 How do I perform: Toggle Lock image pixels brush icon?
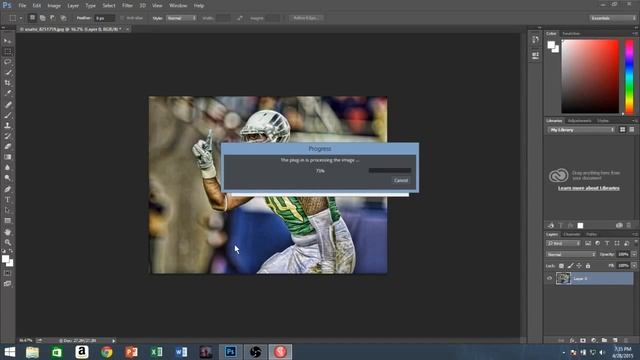coord(570,266)
